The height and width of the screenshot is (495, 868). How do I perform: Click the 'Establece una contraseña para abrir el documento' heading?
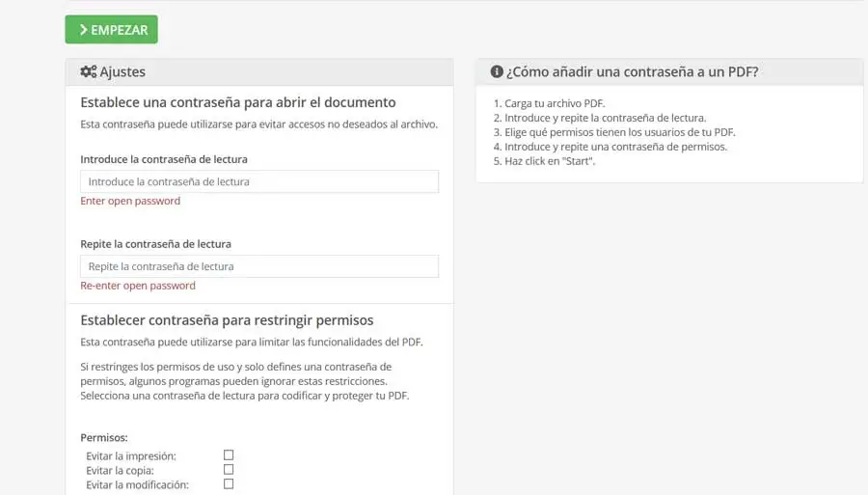(x=238, y=102)
